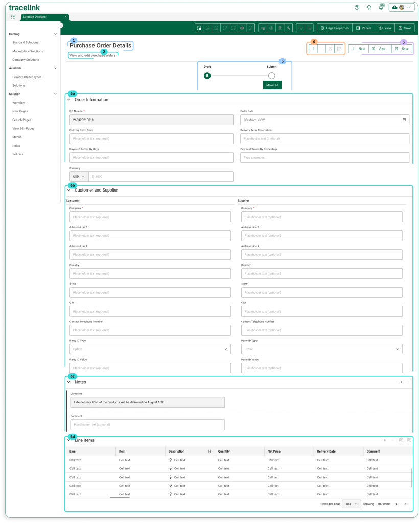Open the apps grid launcher icon

[13, 17]
